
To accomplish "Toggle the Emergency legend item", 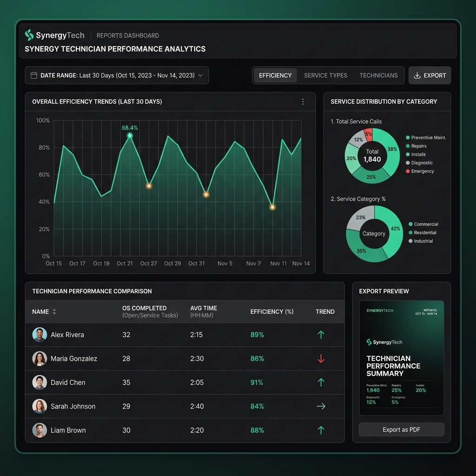I will click(x=420, y=171).
